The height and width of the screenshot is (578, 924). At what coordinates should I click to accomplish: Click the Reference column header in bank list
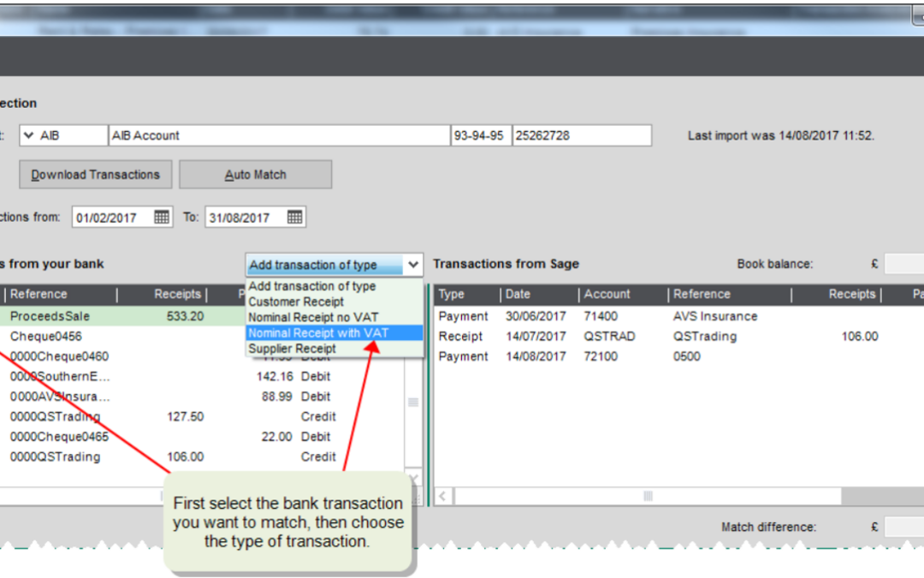point(38,294)
